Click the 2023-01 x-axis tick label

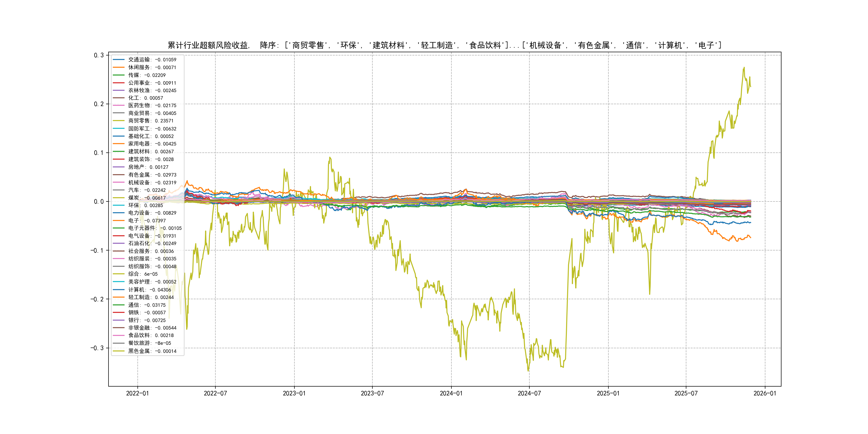pos(294,393)
